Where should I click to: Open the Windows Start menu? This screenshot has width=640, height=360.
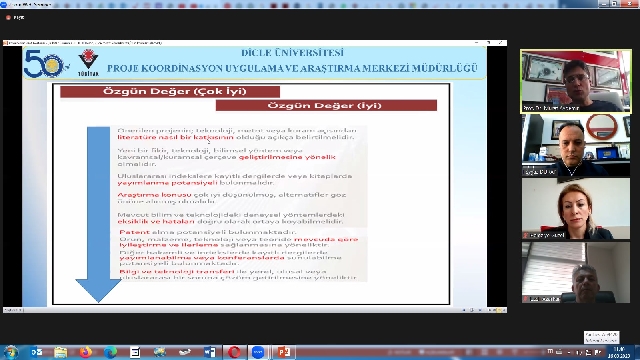[x=11, y=352]
